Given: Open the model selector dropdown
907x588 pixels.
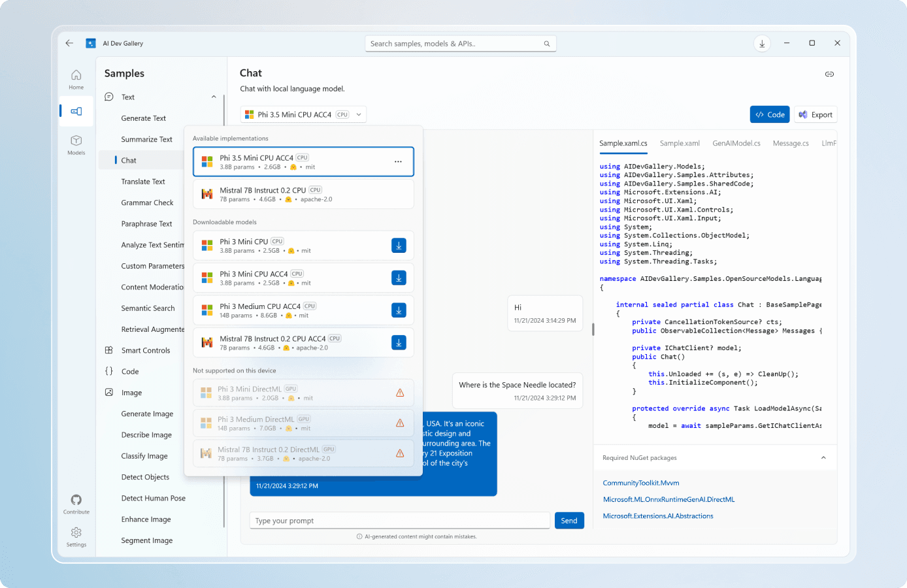Looking at the screenshot, I should 303,114.
